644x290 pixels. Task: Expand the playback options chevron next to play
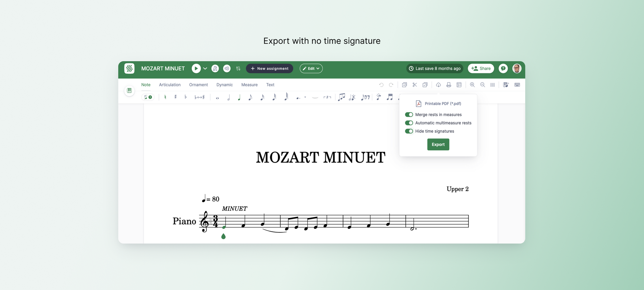[205, 68]
